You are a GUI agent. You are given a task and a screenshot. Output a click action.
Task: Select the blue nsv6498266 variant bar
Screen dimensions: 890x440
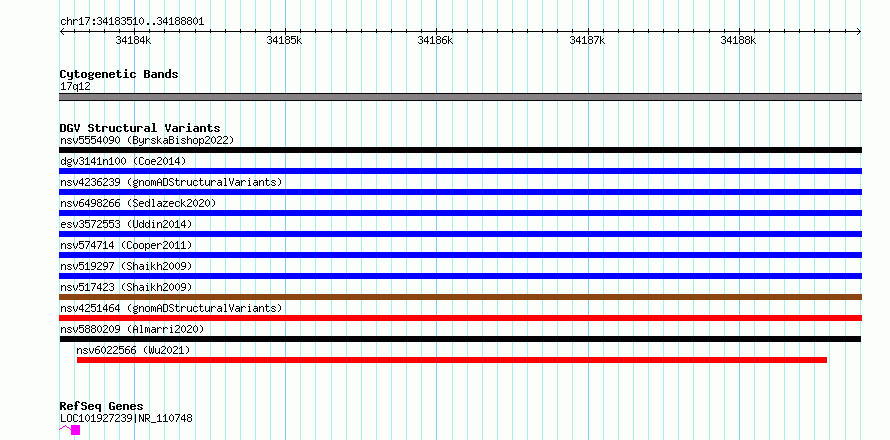460,213
